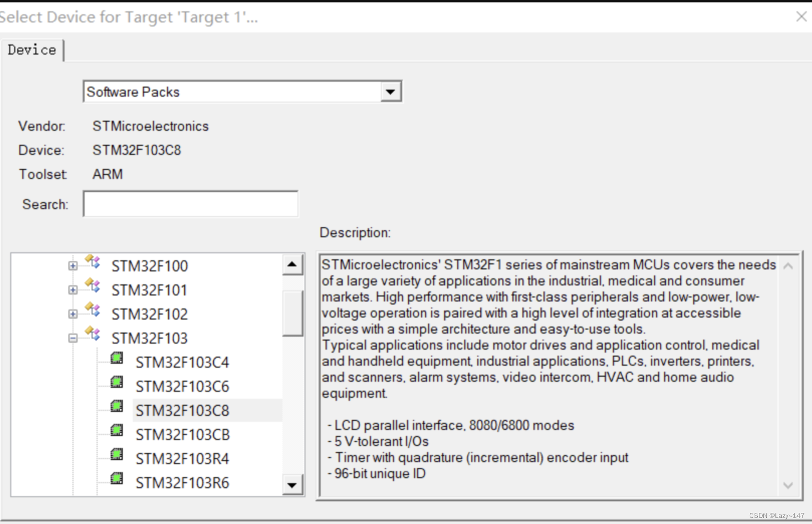Click the chip icon for STM32F103R6
Viewport: 812px width, 524px height.
pos(117,478)
